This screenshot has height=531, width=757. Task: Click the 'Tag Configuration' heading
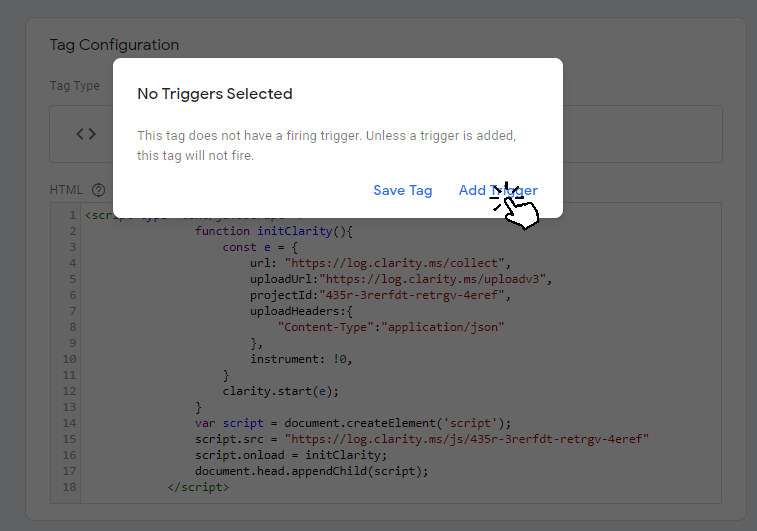(x=114, y=45)
